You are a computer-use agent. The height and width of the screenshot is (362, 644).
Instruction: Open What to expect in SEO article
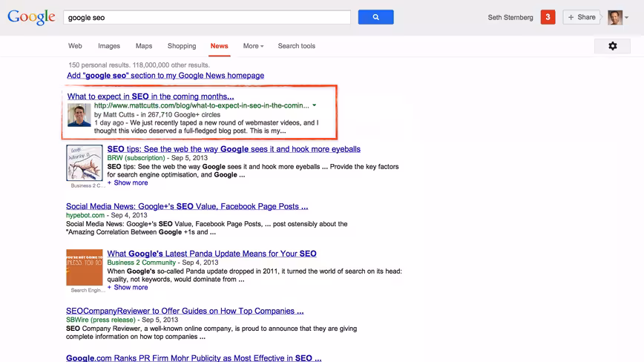click(x=151, y=96)
